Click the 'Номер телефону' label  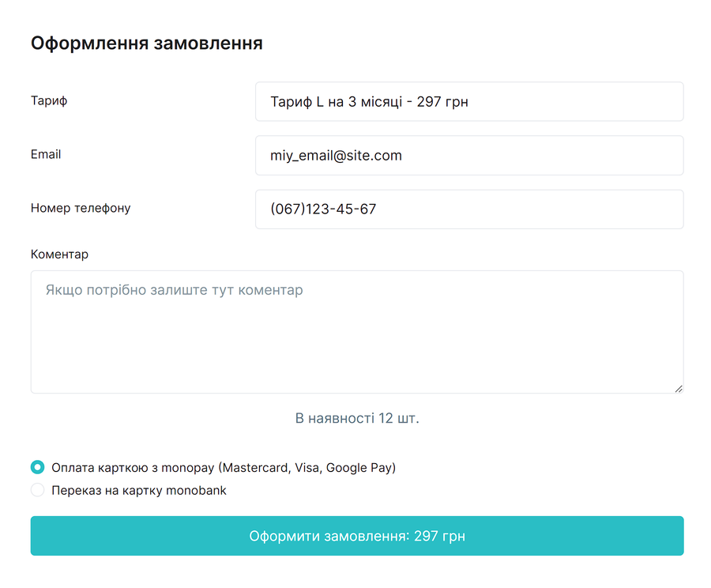pos(81,209)
